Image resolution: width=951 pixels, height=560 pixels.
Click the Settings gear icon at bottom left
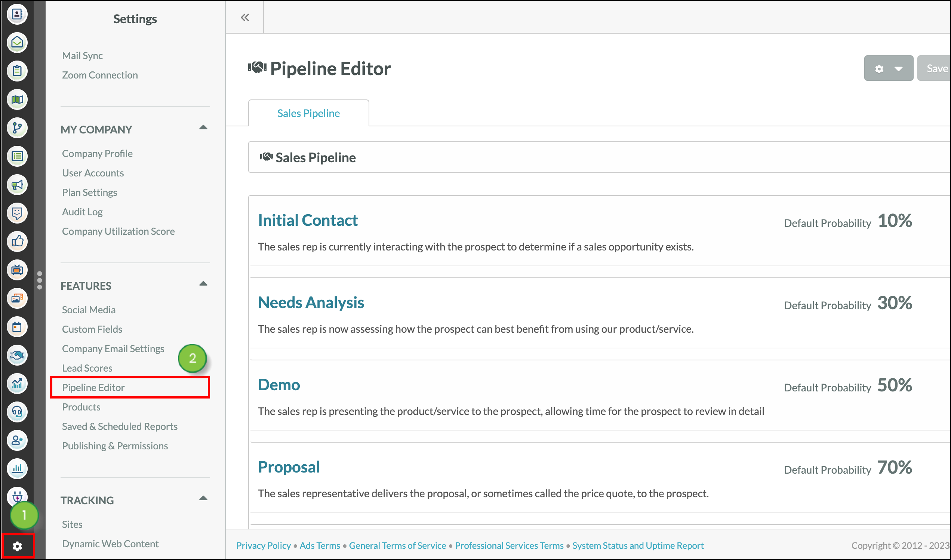coord(17,545)
